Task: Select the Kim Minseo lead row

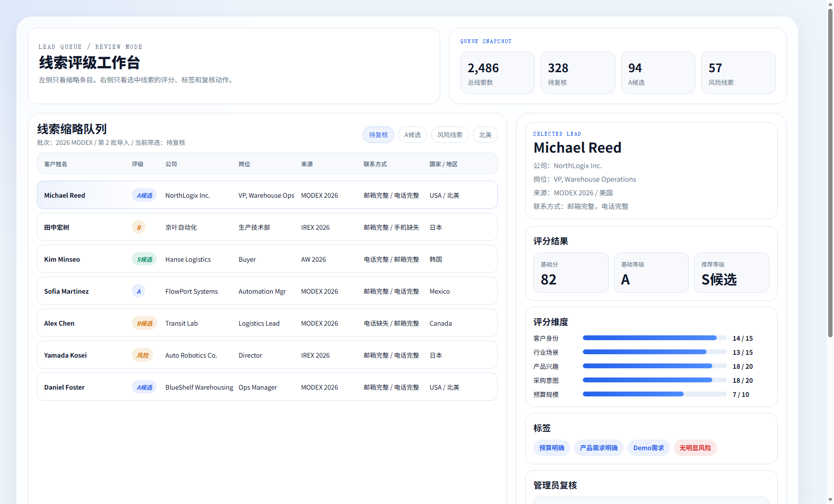Action: point(267,259)
